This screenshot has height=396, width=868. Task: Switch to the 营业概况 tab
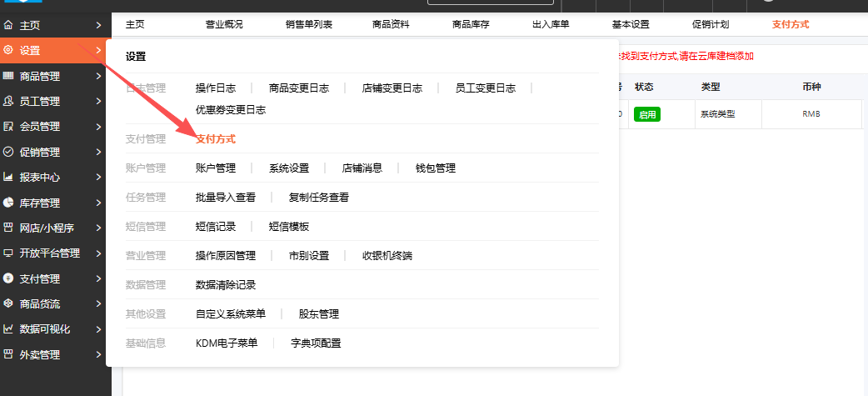[224, 24]
